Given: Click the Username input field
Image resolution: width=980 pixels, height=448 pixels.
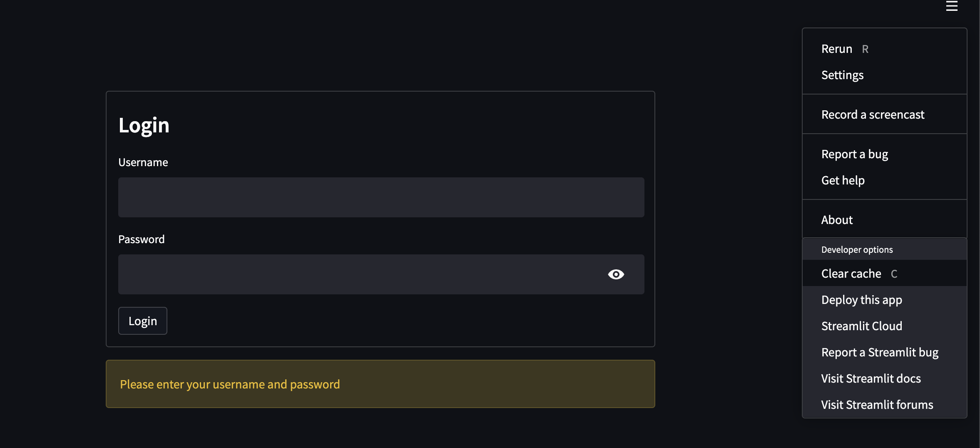Looking at the screenshot, I should pos(381,197).
